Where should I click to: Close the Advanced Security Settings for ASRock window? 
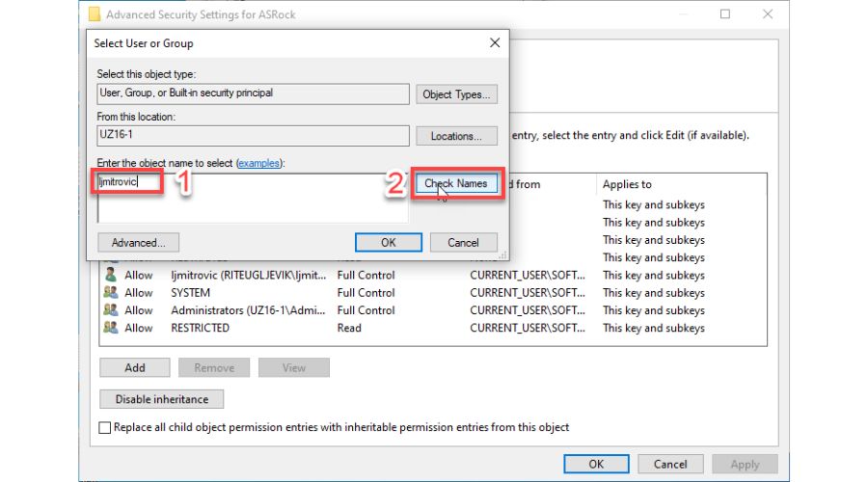[x=768, y=13]
